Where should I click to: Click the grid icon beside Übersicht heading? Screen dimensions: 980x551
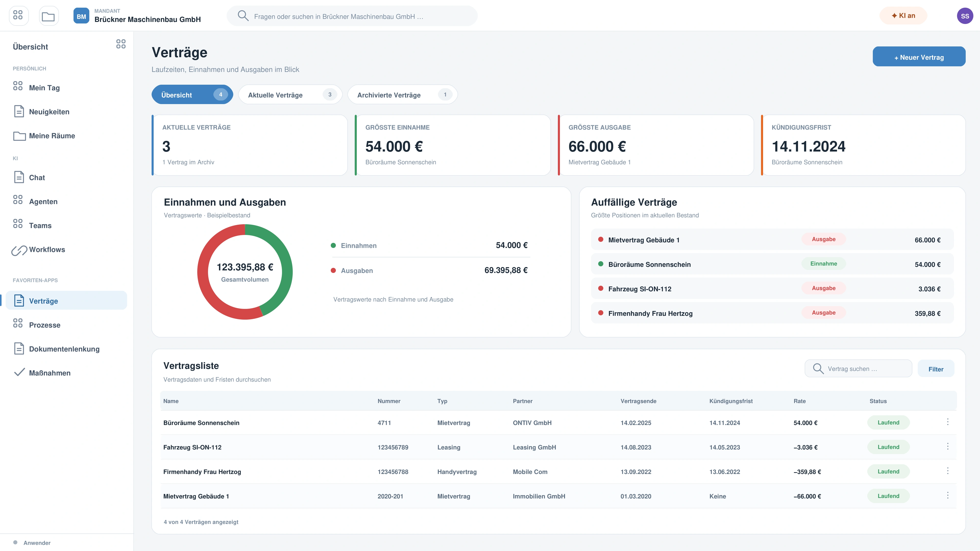(121, 44)
